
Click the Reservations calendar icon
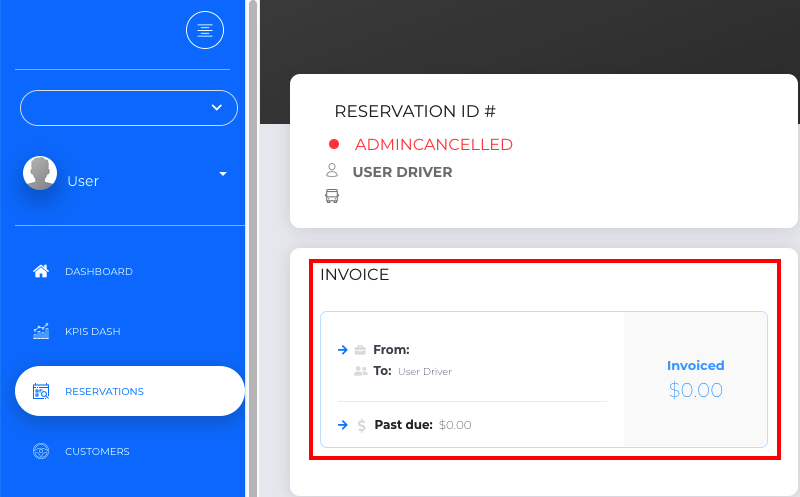(x=41, y=391)
